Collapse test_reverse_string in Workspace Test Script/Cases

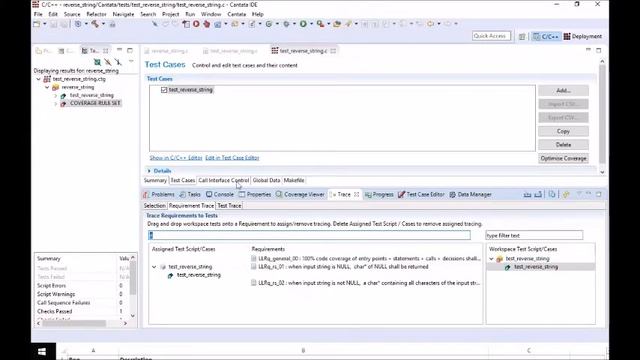[491, 259]
